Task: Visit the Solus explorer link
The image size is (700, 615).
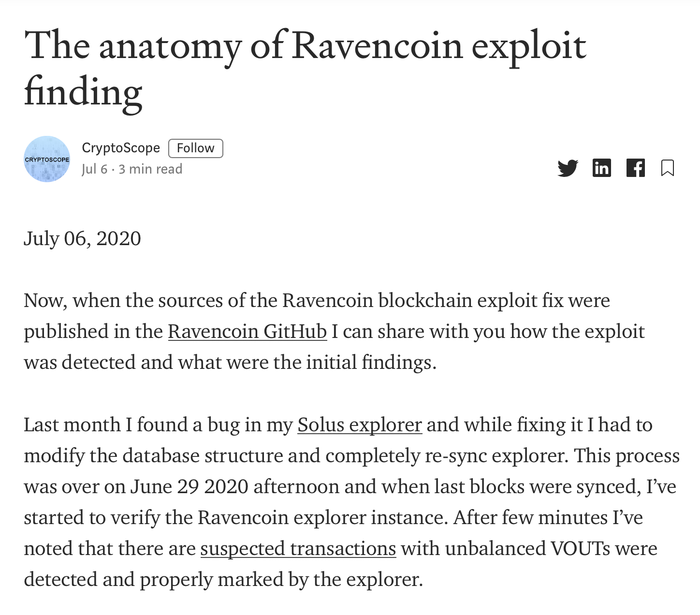Action: point(360,425)
